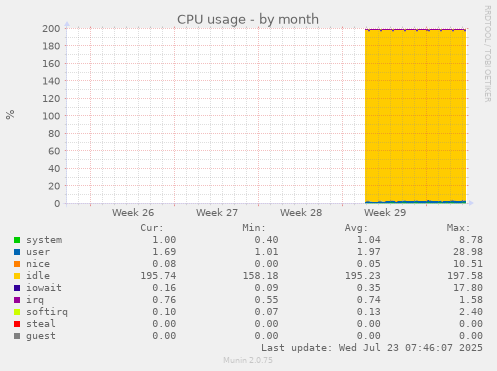497x371 pixels.
Task: Click the yellow idle legend swatch
Action: pos(17,276)
